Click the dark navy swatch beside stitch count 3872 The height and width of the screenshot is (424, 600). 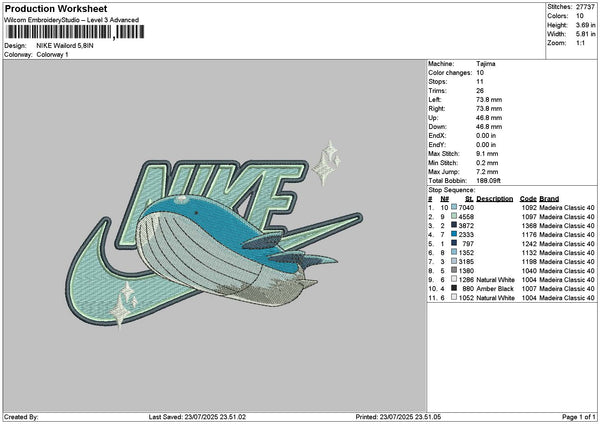(x=454, y=225)
